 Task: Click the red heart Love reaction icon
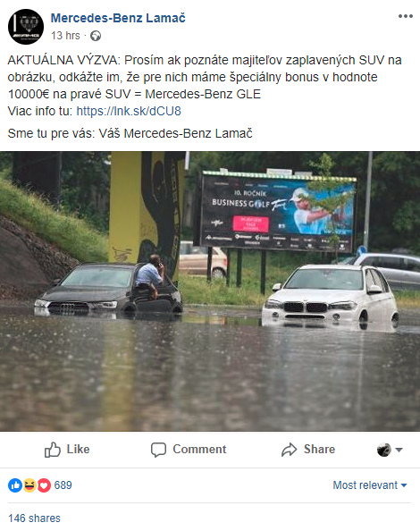click(x=44, y=485)
